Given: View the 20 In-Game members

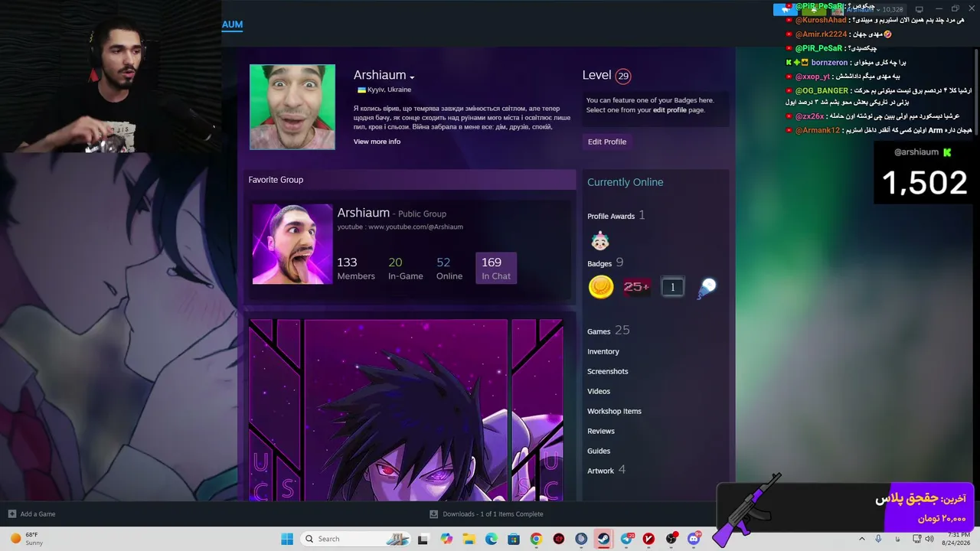Looking at the screenshot, I should 406,268.
